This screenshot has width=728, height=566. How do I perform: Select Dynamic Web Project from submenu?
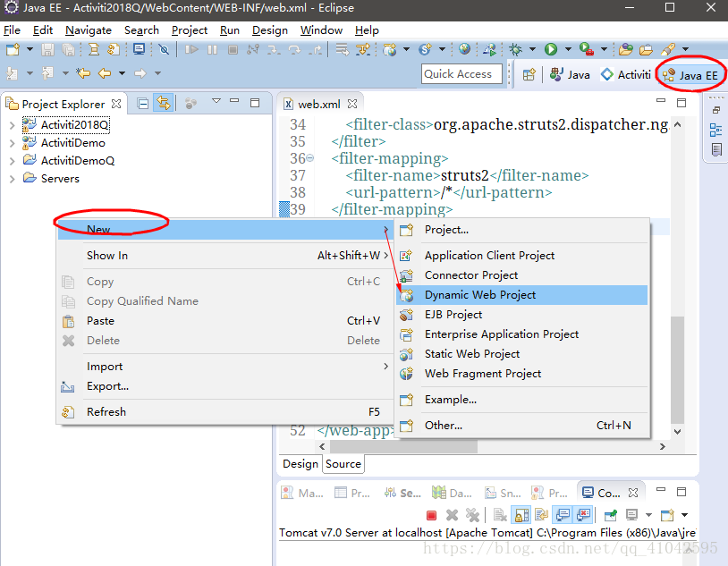point(522,295)
